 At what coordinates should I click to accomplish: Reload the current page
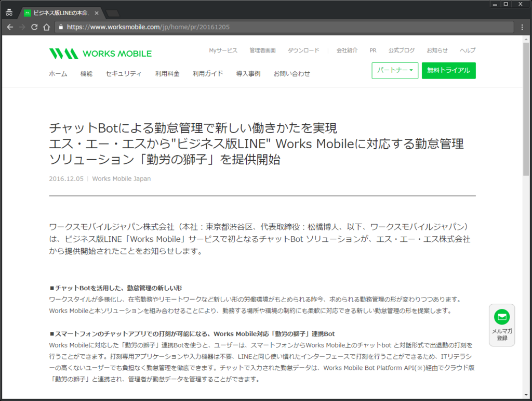click(34, 27)
